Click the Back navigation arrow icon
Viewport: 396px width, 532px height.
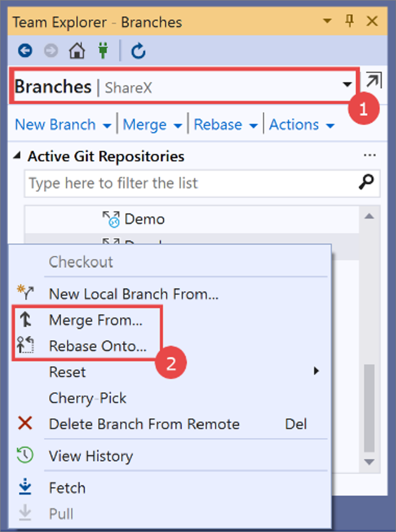pyautogui.click(x=25, y=50)
